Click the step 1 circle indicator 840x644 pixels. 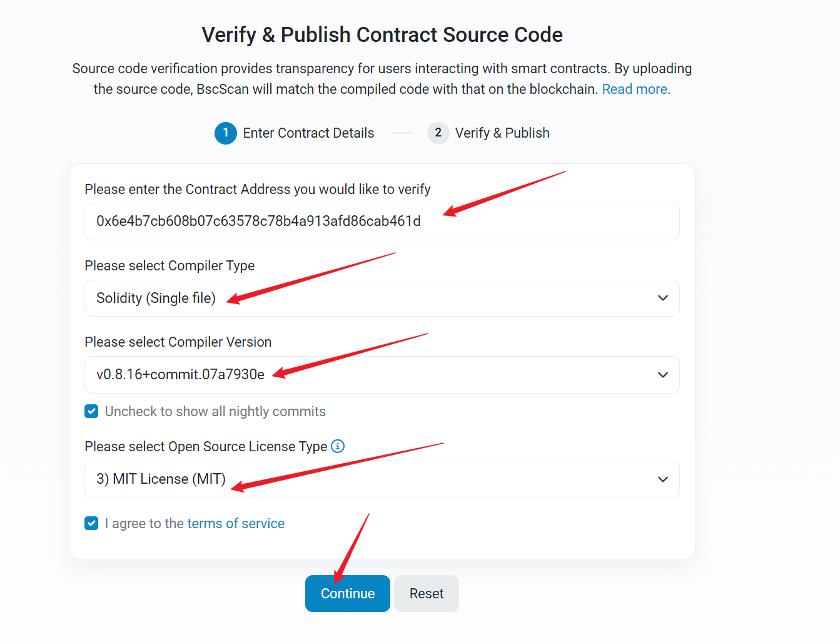225,133
